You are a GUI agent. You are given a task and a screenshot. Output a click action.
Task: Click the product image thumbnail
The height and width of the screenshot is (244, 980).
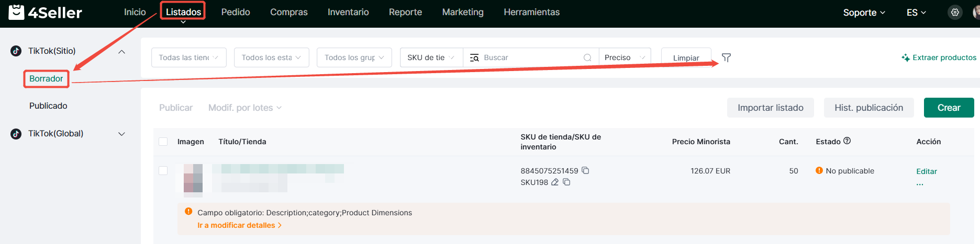coord(193,178)
